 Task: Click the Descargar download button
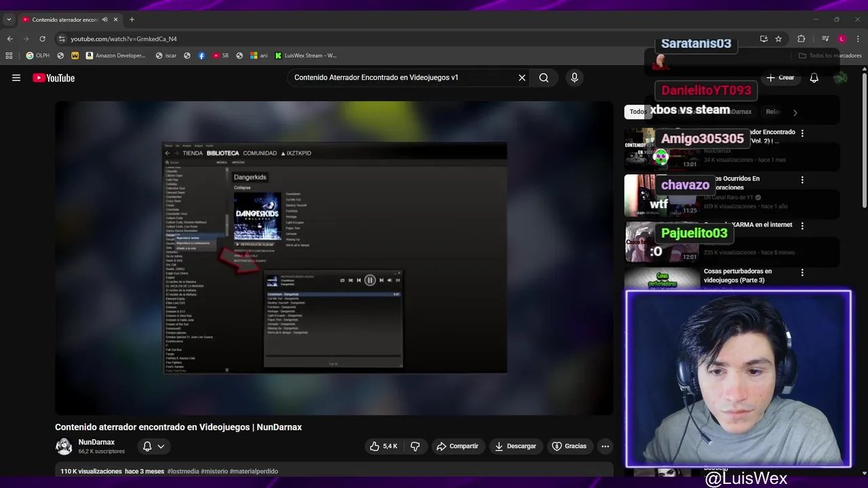(x=515, y=446)
